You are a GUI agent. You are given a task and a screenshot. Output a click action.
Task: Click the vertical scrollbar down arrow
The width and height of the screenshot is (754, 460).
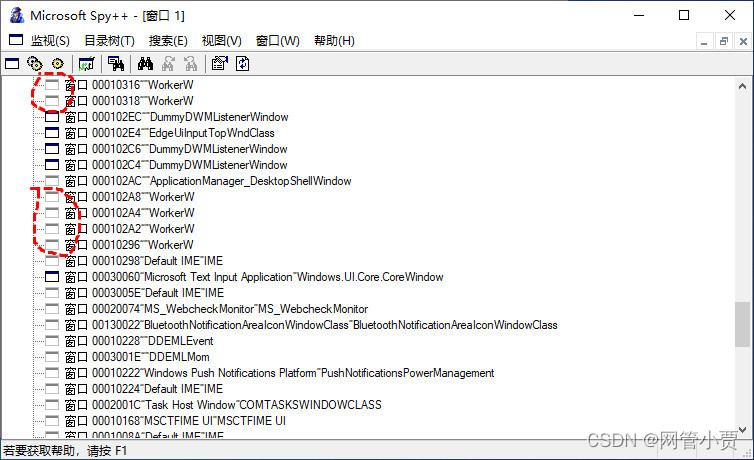(x=742, y=430)
